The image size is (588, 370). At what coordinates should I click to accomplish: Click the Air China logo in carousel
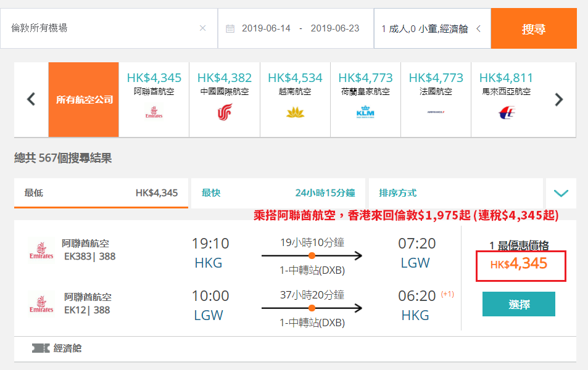(x=225, y=112)
